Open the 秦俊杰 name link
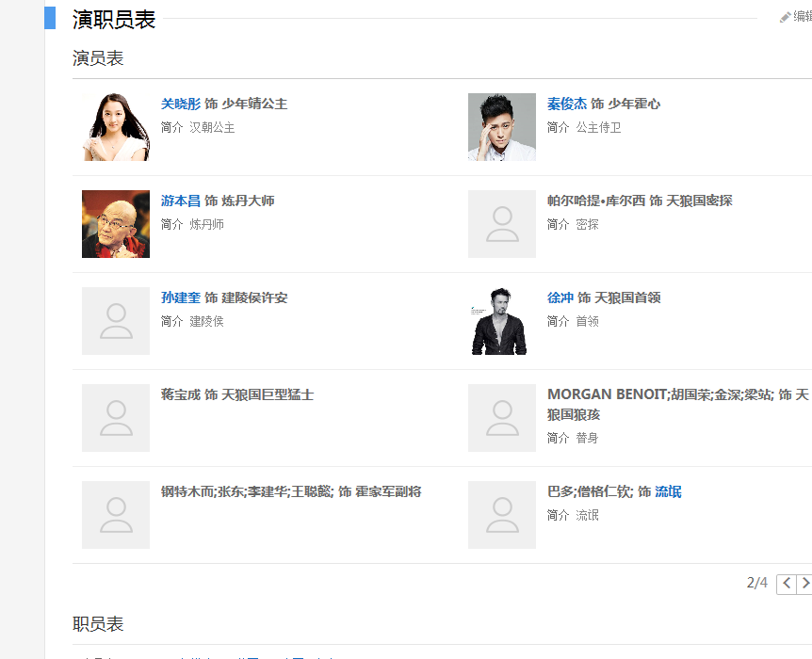The image size is (812, 659). 567,104
